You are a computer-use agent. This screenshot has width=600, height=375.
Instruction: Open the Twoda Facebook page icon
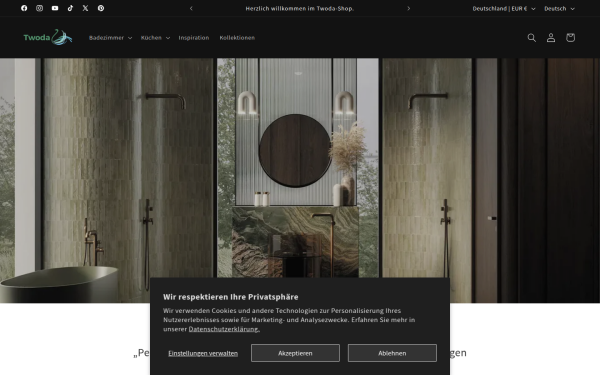(x=24, y=8)
